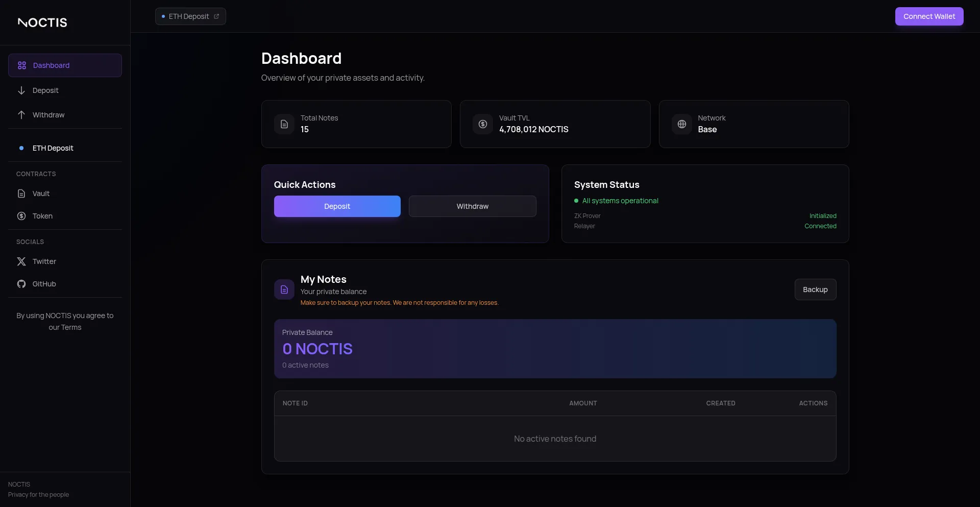The image size is (980, 507).
Task: Open NOCTIS Twitter via the X icon
Action: tap(21, 261)
